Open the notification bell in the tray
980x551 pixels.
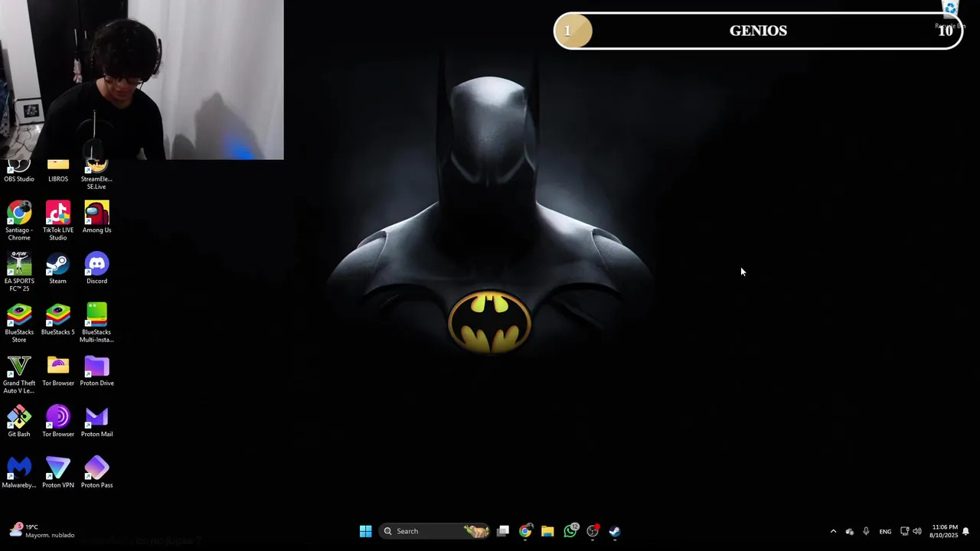966,531
